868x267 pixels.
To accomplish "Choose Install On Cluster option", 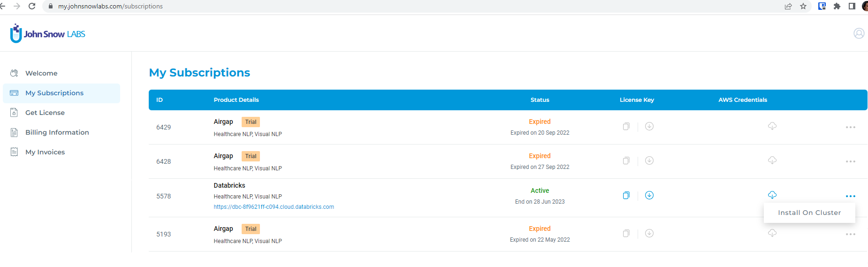I will pyautogui.click(x=809, y=213).
